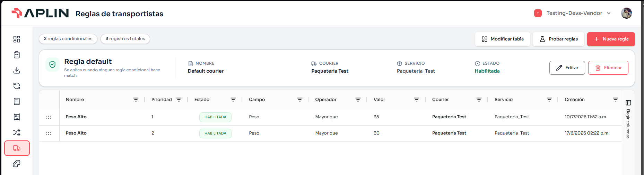
Task: Open the store building icon in sidebar
Action: 17,117
